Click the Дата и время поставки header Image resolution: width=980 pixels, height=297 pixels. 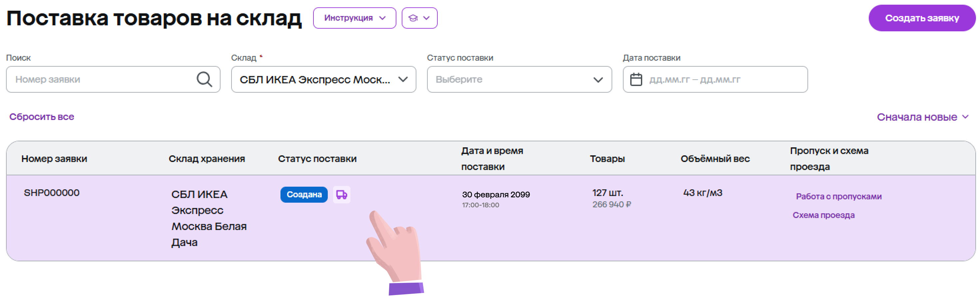(492, 159)
